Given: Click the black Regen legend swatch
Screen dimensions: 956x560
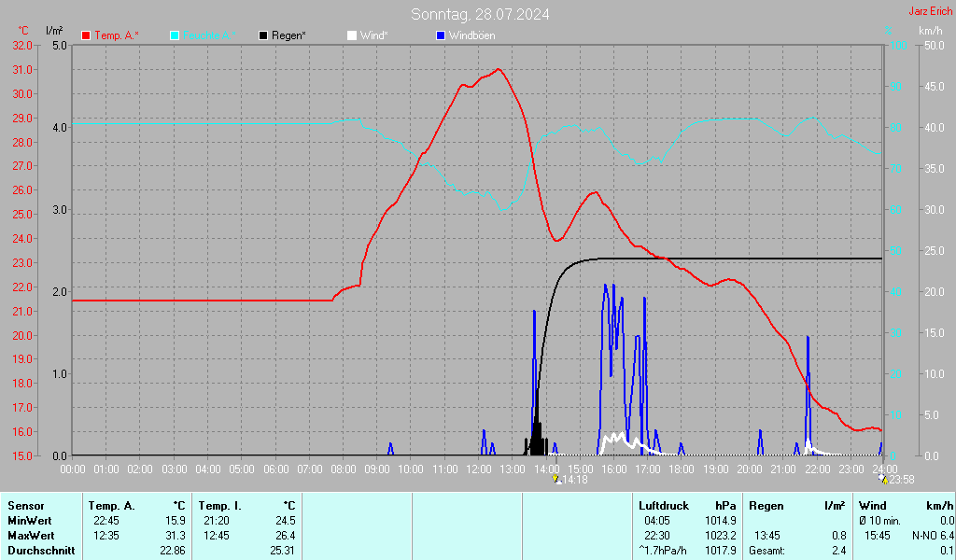Looking at the screenshot, I should pos(263,36).
